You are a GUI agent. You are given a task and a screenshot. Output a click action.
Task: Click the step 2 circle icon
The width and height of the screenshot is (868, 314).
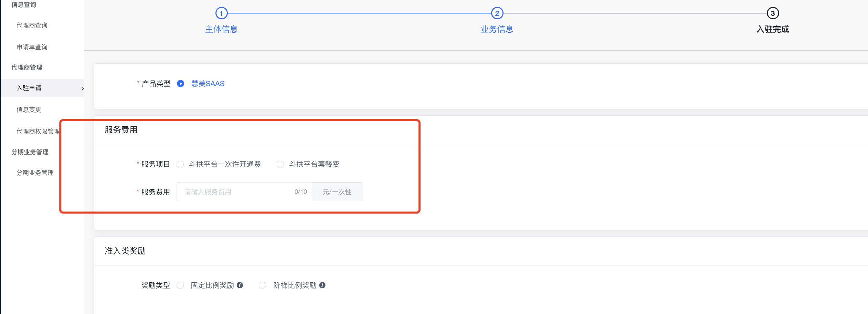pyautogui.click(x=497, y=13)
